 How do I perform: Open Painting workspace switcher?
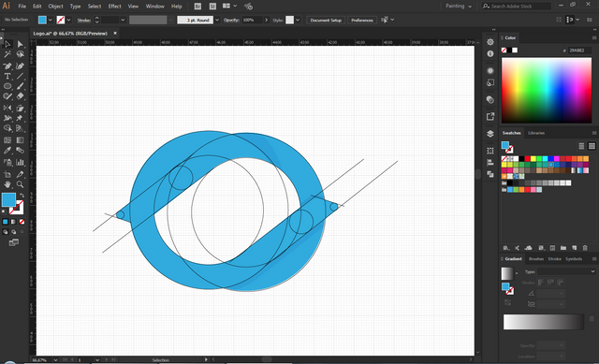pos(459,7)
